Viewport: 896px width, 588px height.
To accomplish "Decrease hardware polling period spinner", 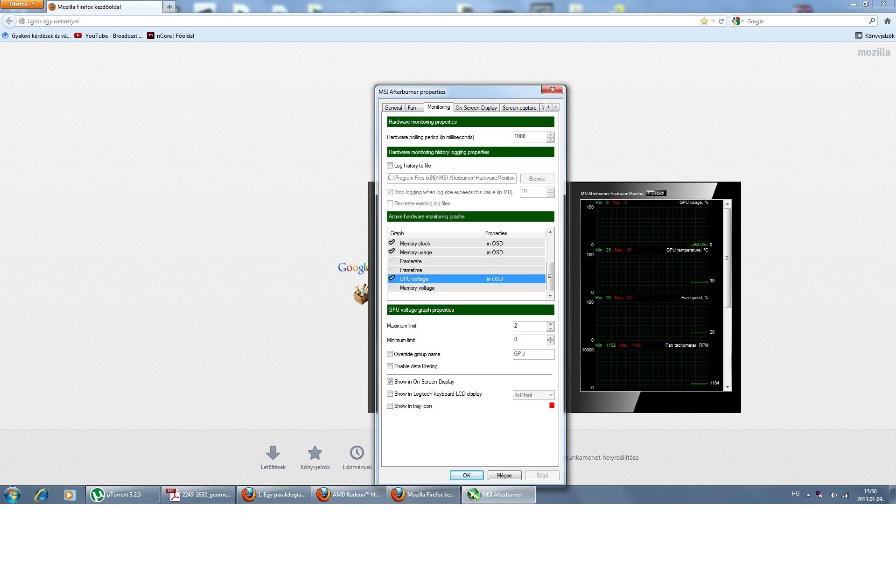I will pos(551,140).
